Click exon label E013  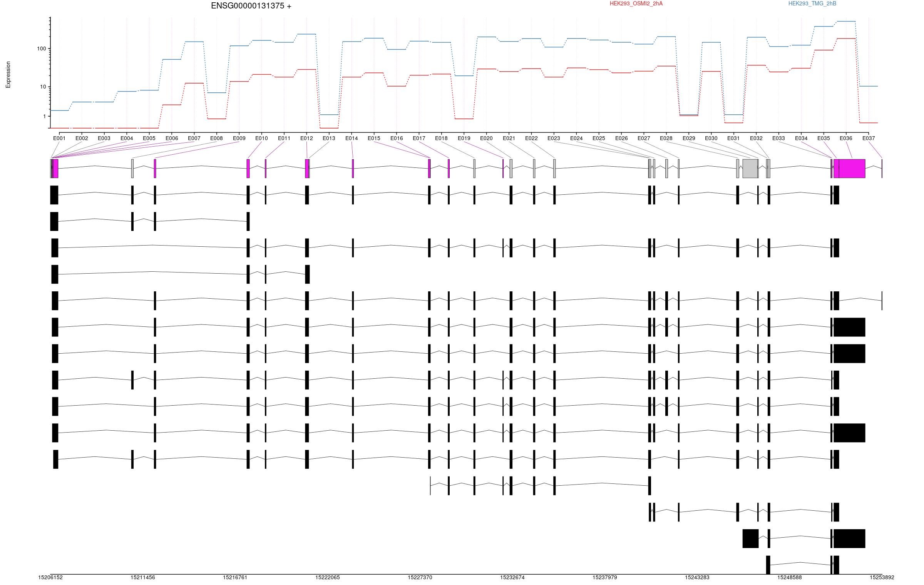(329, 138)
